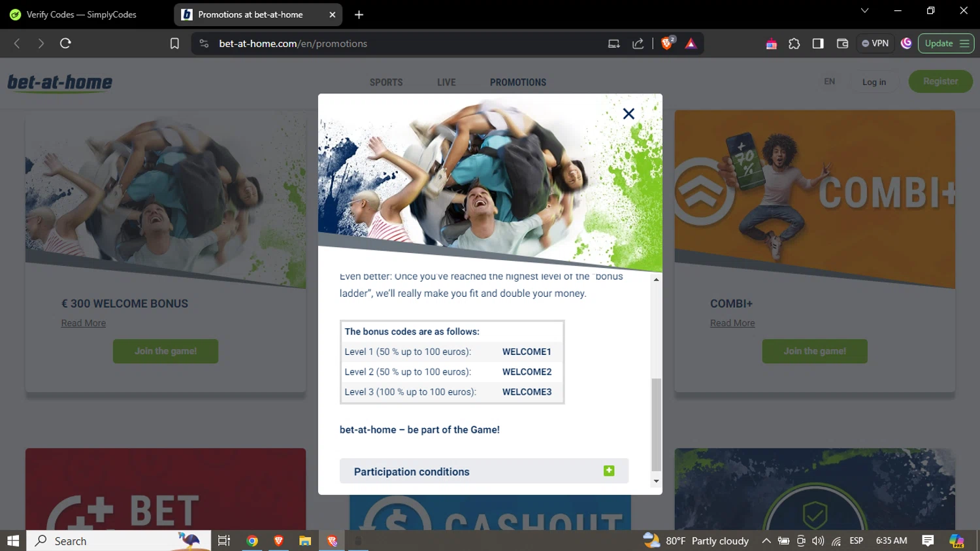Open the first Brave icon on the taskbar
Screen dimensions: 980x551
tap(278, 541)
